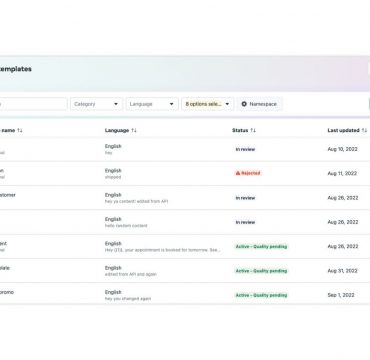The image size is (370, 360).
Task: Select the 'hey you changed again' text
Action: click(x=128, y=299)
